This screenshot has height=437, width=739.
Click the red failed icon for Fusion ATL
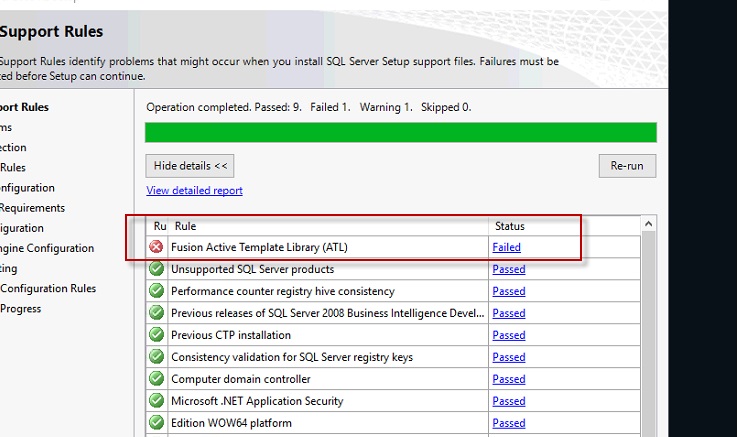tap(156, 247)
